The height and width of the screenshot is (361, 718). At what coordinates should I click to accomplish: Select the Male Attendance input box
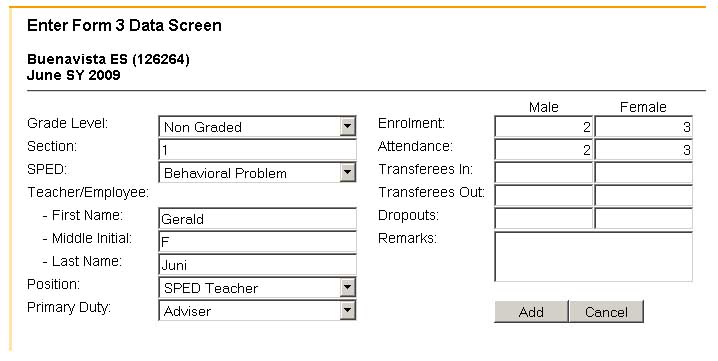pyautogui.click(x=544, y=149)
